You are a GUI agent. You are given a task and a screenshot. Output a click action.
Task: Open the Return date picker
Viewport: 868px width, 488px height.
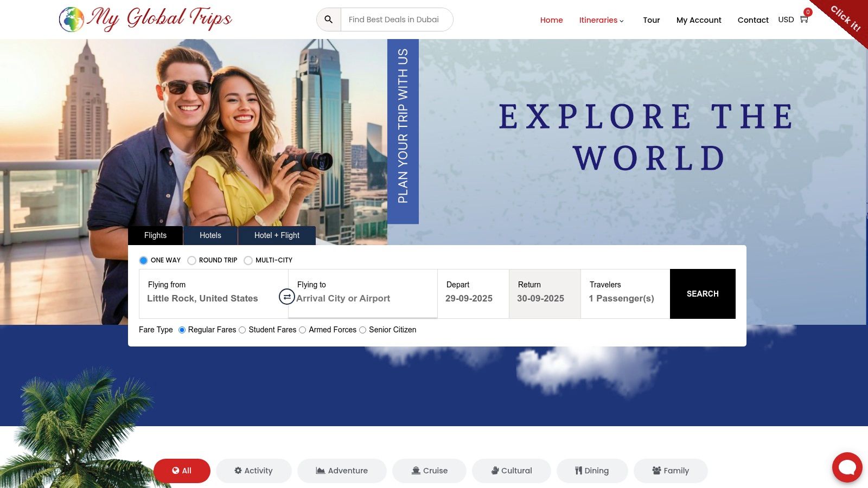click(x=545, y=293)
